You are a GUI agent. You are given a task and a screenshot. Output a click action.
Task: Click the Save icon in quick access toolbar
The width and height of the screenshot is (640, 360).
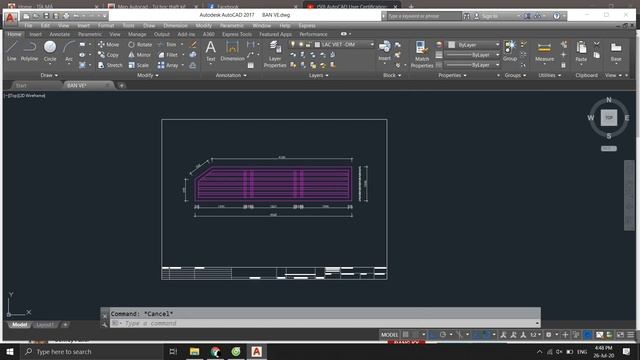[46, 16]
